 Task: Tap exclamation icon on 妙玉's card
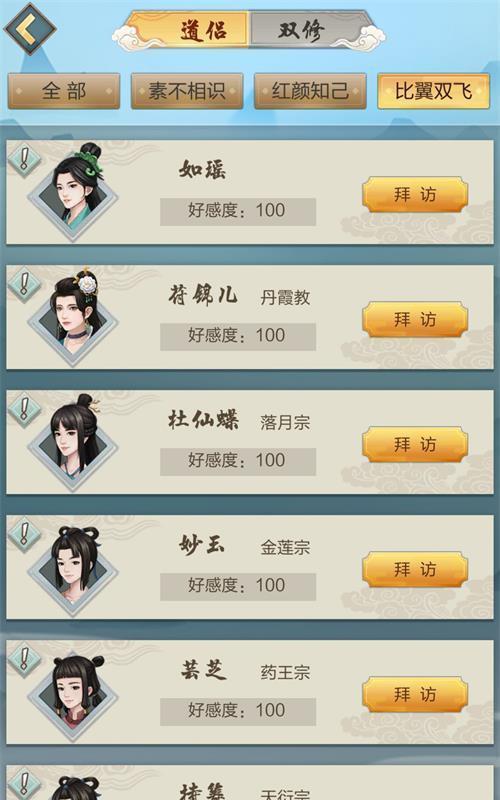tap(24, 534)
